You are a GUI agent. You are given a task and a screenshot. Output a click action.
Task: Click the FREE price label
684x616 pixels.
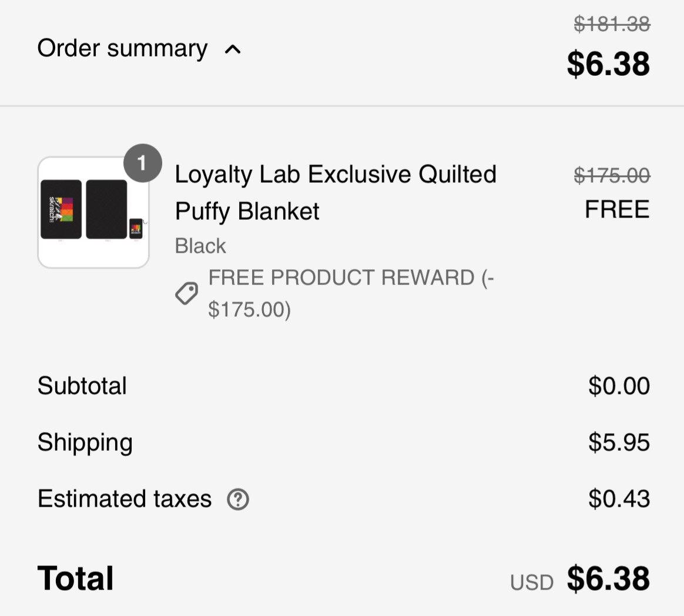(617, 209)
